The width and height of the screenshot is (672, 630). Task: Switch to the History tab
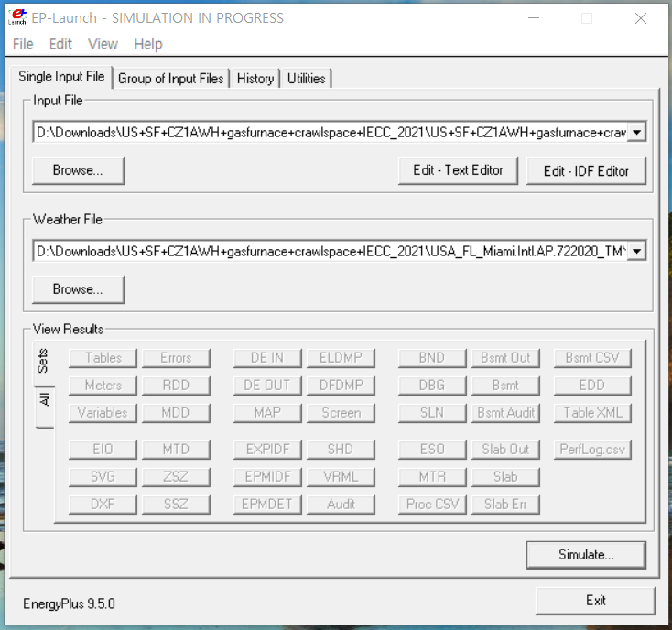pos(255,79)
